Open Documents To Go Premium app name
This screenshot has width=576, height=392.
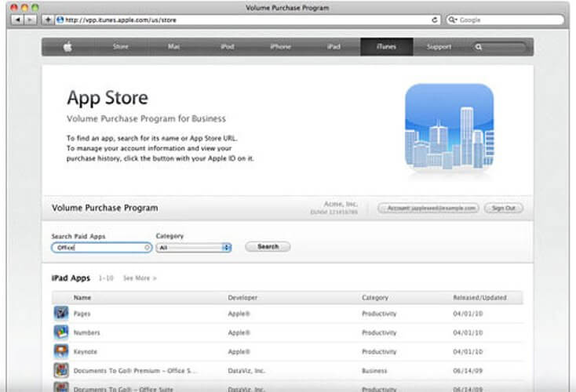[135, 371]
